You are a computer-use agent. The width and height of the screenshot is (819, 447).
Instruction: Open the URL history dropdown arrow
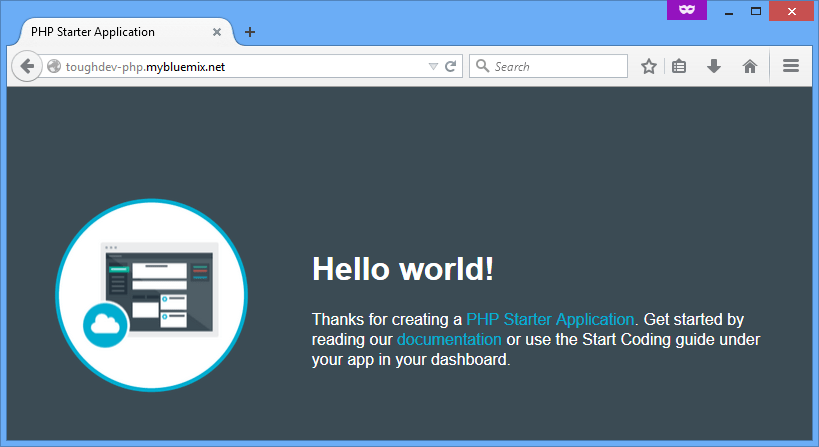click(433, 66)
